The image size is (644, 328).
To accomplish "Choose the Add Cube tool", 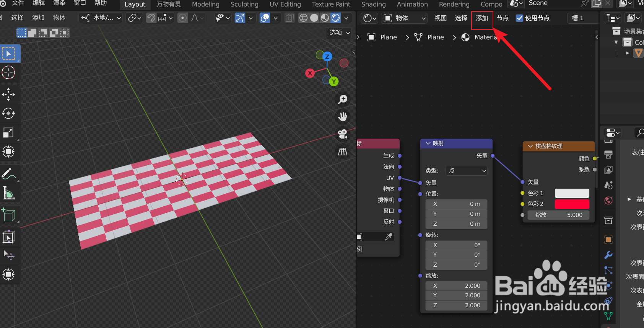I will [9, 215].
